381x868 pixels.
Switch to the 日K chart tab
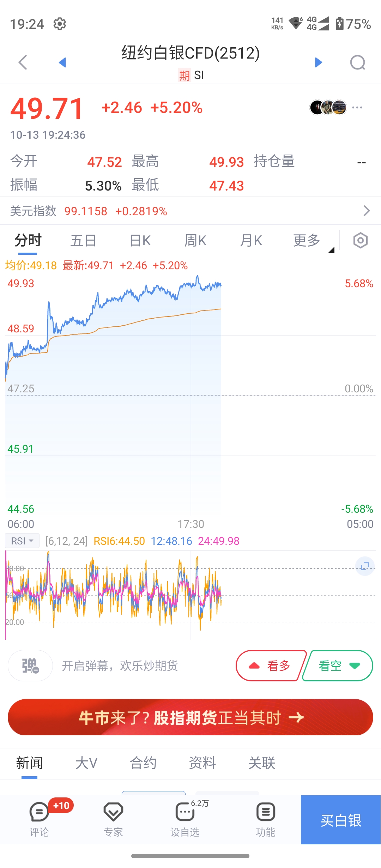point(140,241)
